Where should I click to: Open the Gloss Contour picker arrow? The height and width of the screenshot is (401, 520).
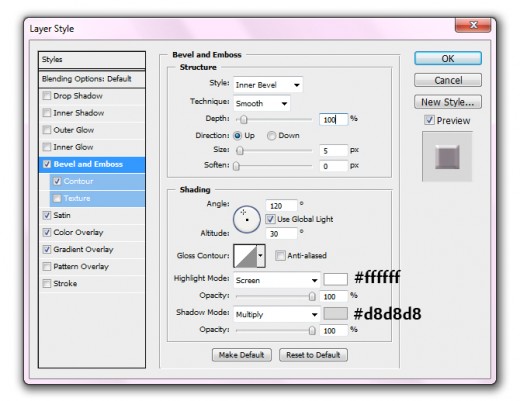click(x=261, y=256)
